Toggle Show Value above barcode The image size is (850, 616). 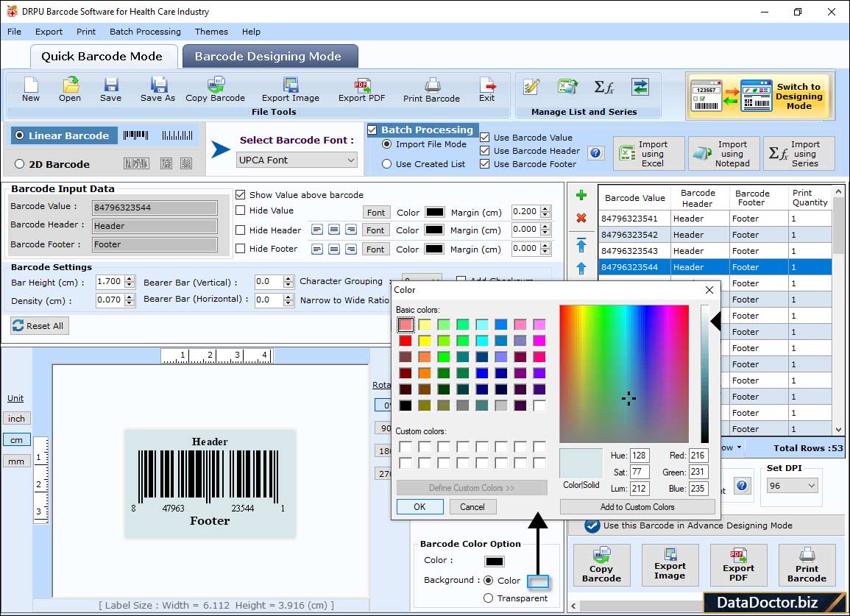[241, 195]
